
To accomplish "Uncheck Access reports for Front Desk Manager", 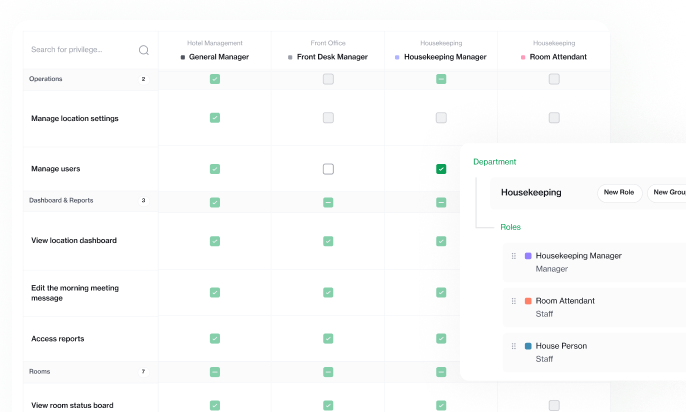I will coord(328,339).
